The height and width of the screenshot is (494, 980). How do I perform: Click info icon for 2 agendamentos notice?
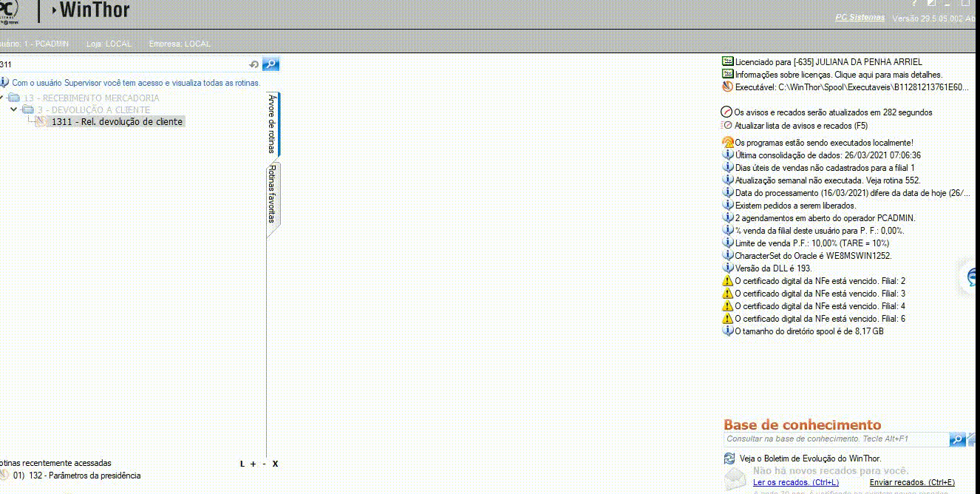728,218
